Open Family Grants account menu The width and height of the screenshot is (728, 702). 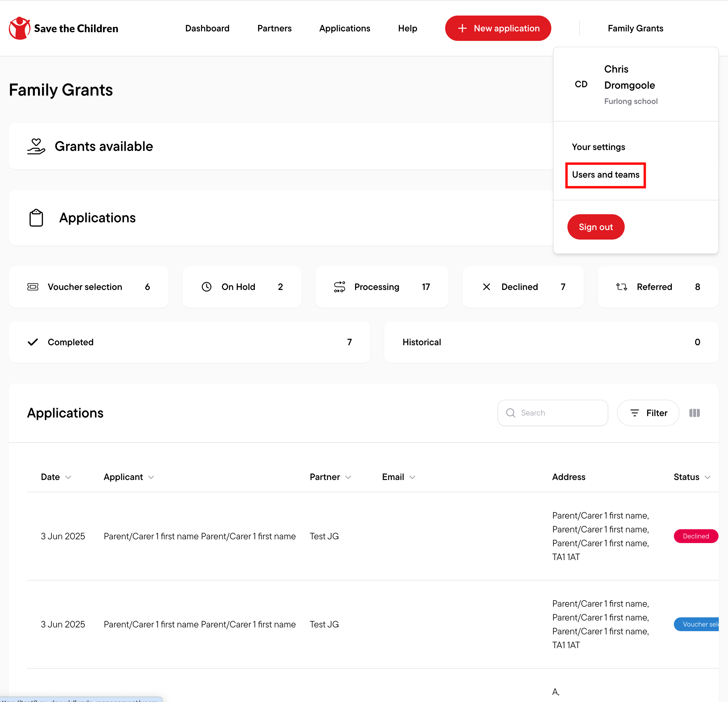coord(636,28)
